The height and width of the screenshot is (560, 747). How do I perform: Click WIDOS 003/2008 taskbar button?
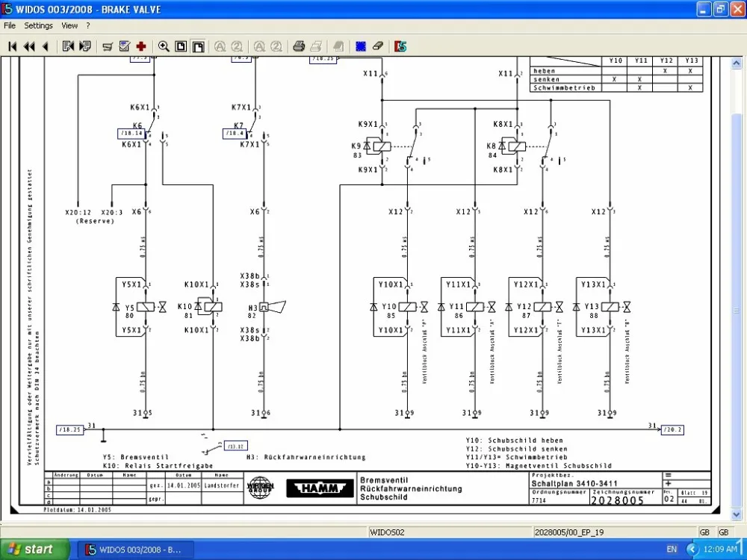[134, 550]
